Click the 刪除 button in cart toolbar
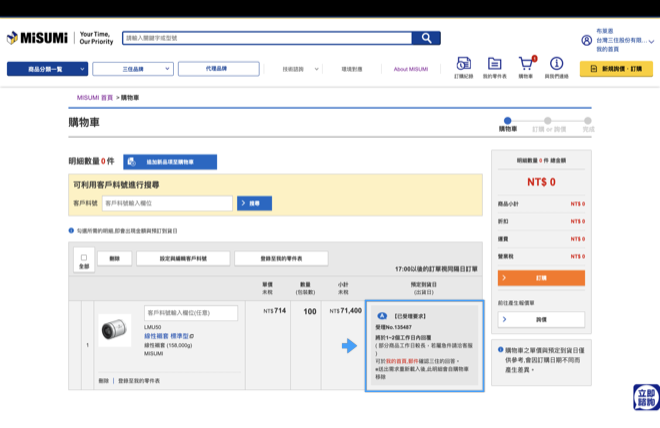 point(114,258)
